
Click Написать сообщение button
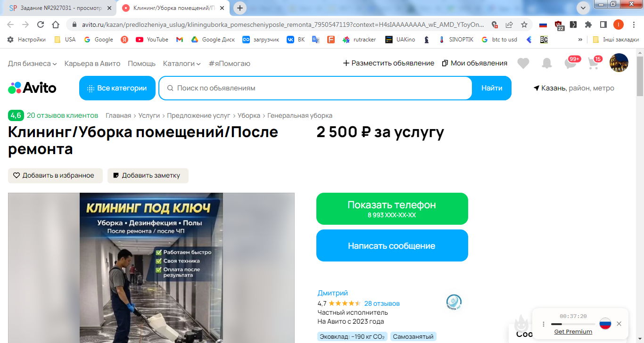(392, 245)
